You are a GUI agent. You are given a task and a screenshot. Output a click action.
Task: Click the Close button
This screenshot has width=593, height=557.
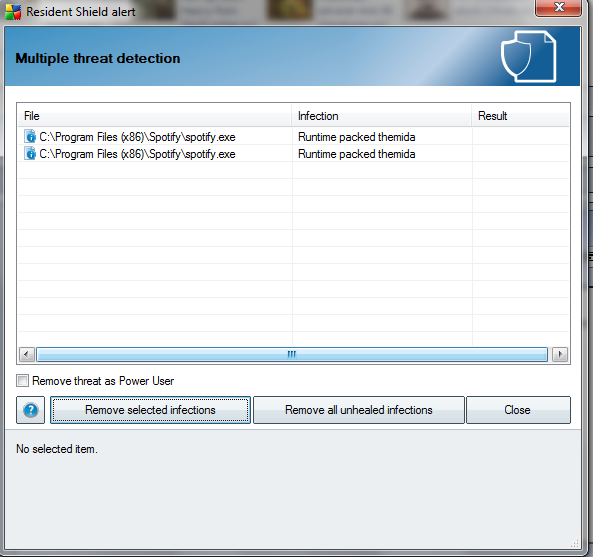pos(518,410)
